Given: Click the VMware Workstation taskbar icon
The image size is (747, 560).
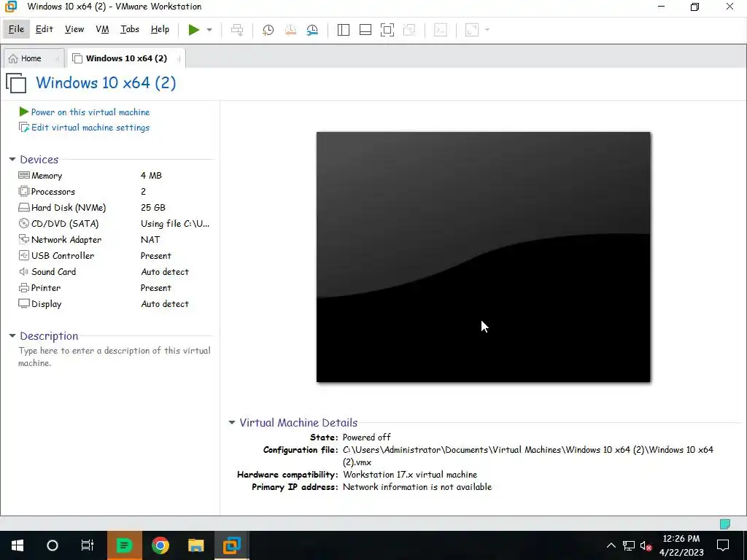Looking at the screenshot, I should [x=231, y=545].
